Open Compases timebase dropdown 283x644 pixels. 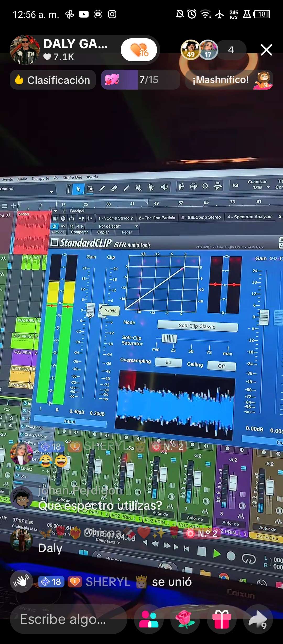(x=108, y=541)
